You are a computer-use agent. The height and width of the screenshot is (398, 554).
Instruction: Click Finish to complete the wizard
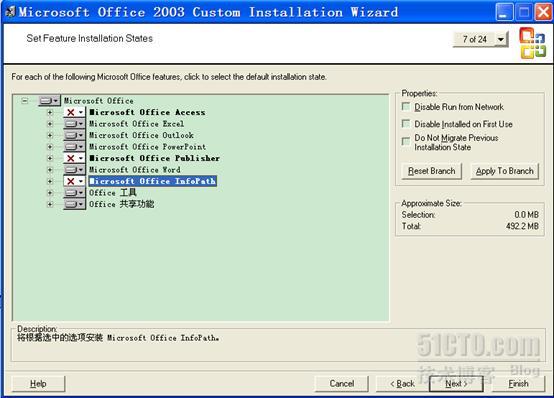pos(518,384)
